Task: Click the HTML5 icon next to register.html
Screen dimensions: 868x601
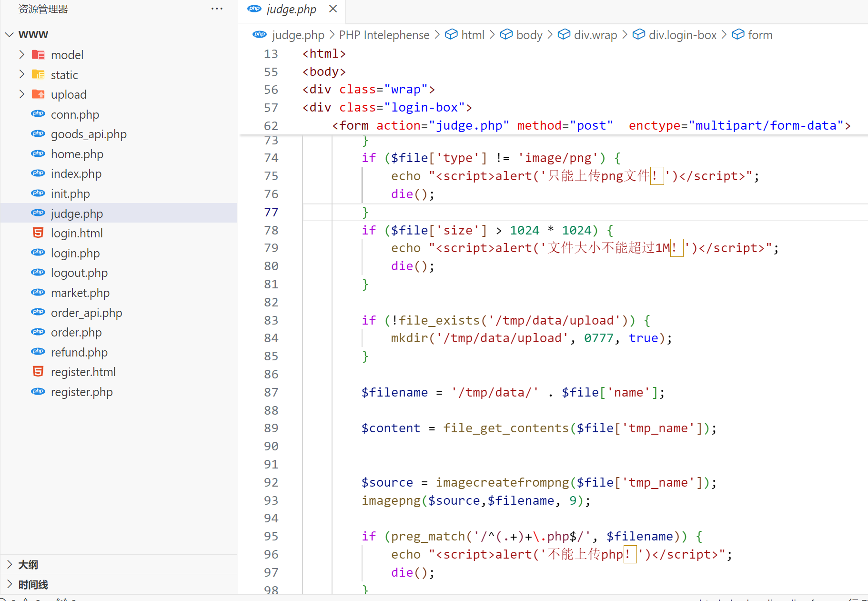Action: [38, 371]
